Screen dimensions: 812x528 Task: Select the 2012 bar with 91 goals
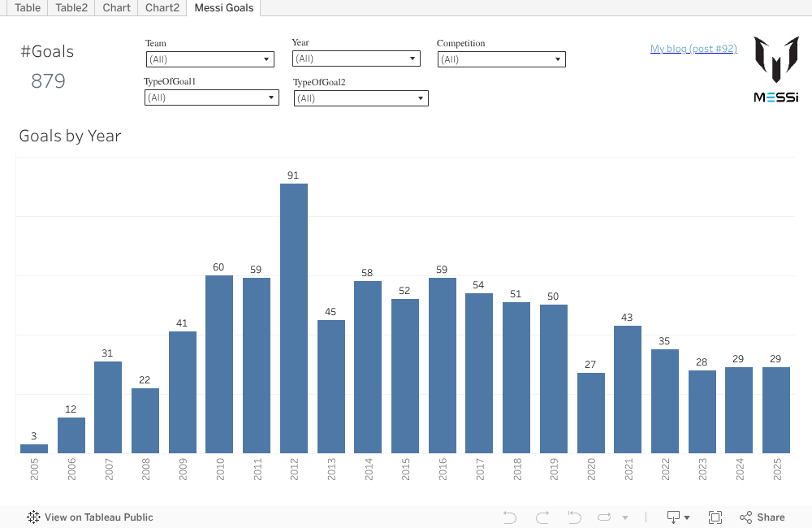point(294,318)
